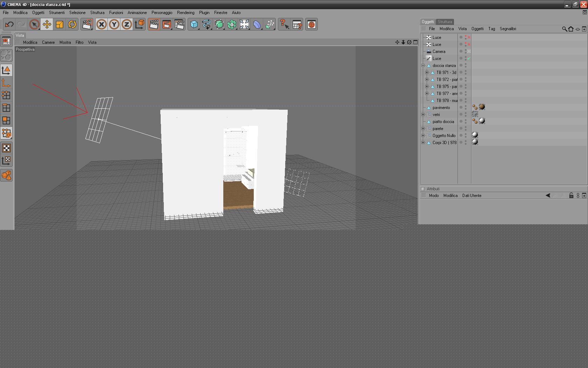Expand the TB 975 object
This screenshot has height=368, width=588.
(427, 87)
